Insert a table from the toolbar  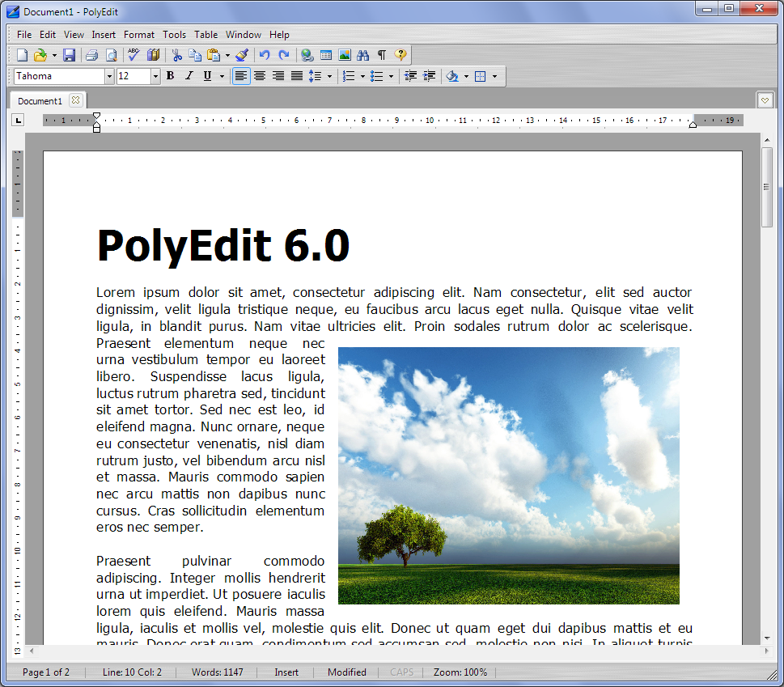326,55
